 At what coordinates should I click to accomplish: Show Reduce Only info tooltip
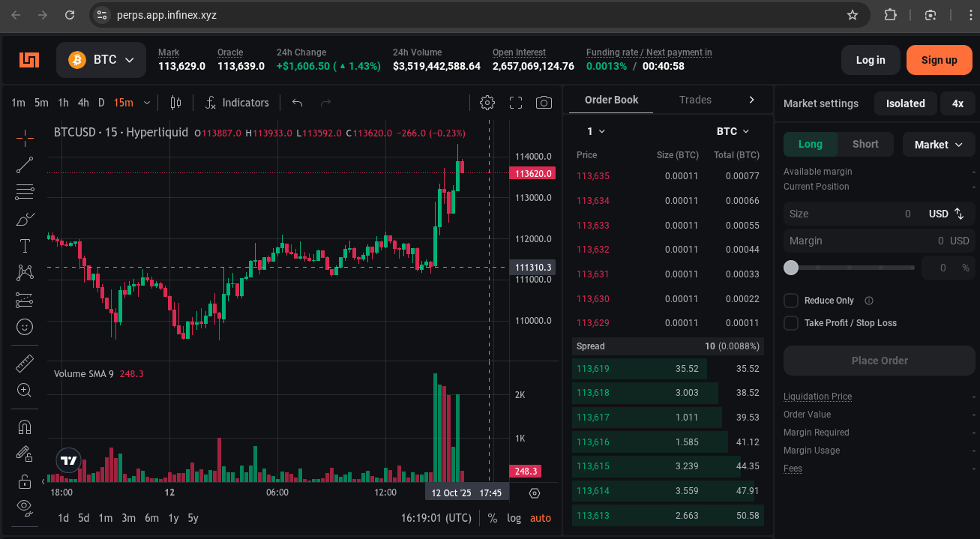pyautogui.click(x=869, y=301)
